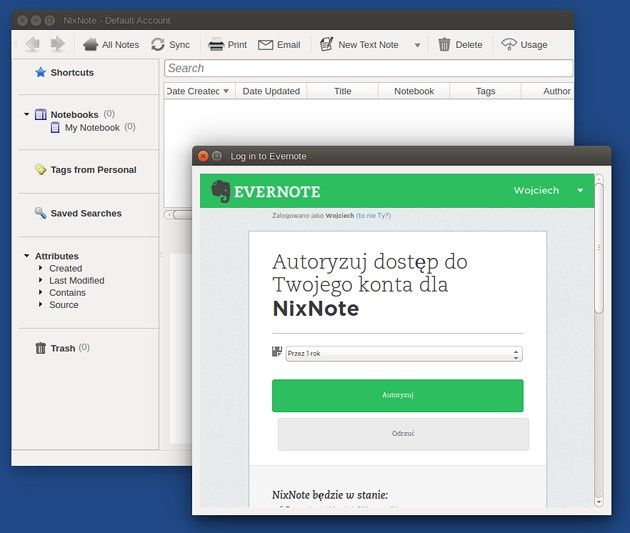
Task: Click 'Autoryzuj dostęp do' heading text
Action: coord(370,262)
